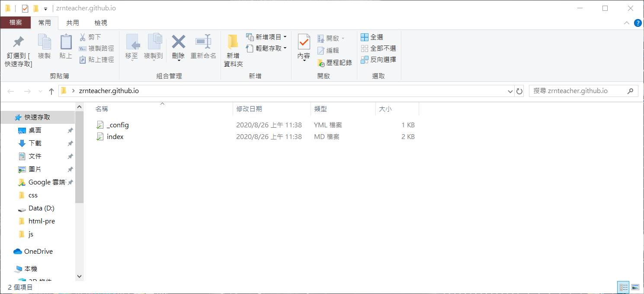Image resolution: width=644 pixels, height=294 pixels.
Task: Open address bar history dropdown arrow
Action: click(x=510, y=91)
